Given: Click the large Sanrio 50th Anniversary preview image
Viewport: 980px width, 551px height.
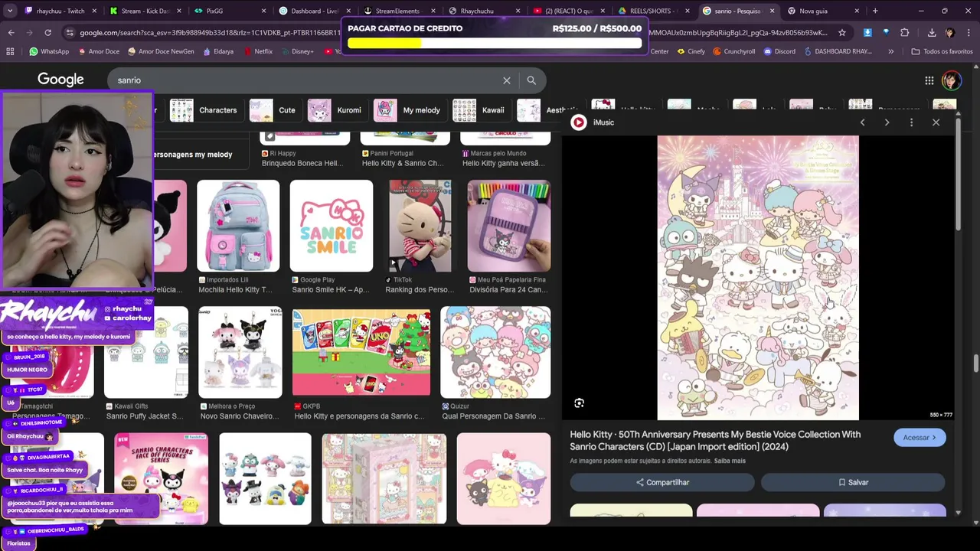Looking at the screenshot, I should 758,278.
